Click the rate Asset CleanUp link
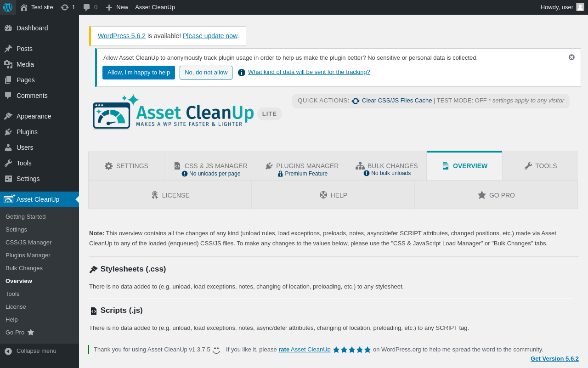588x368 pixels. 305,350
